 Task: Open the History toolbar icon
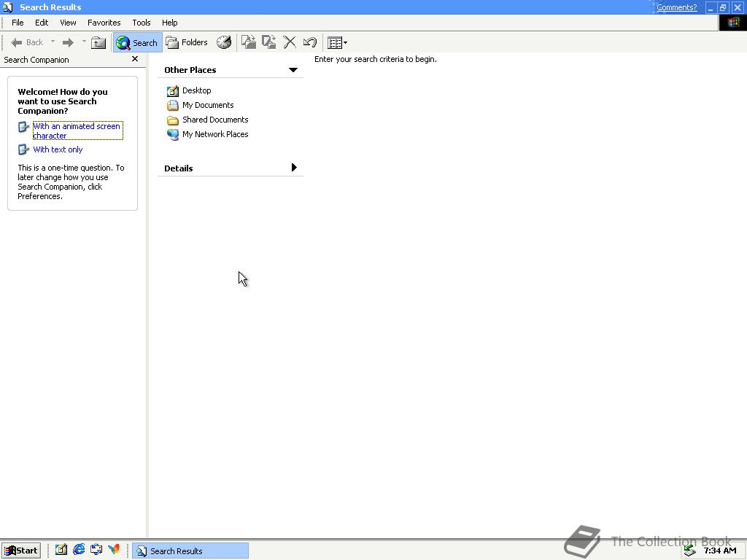coord(224,42)
